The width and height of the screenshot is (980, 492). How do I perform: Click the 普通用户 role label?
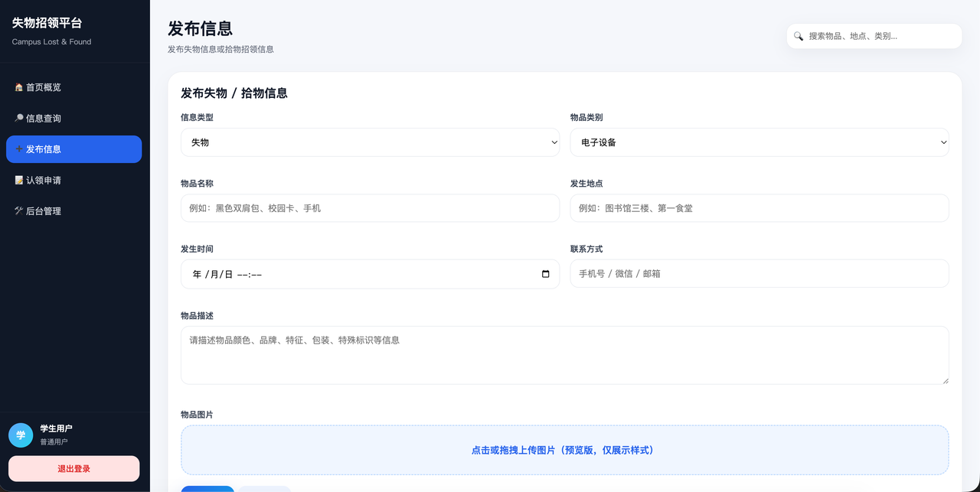(x=54, y=442)
